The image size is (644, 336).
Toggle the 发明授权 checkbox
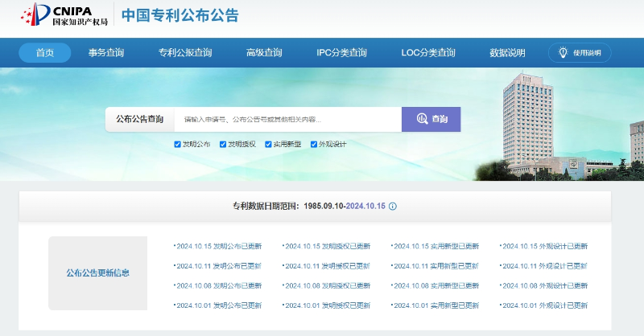223,145
